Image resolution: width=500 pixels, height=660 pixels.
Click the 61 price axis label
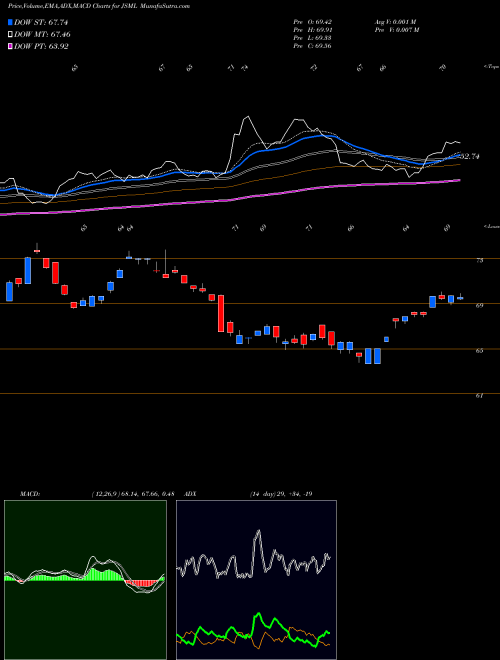(479, 396)
